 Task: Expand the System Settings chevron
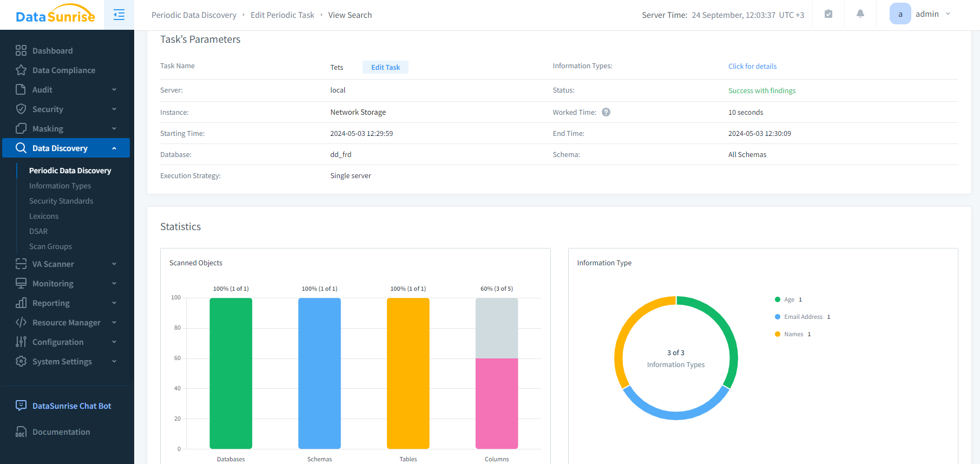tap(114, 361)
